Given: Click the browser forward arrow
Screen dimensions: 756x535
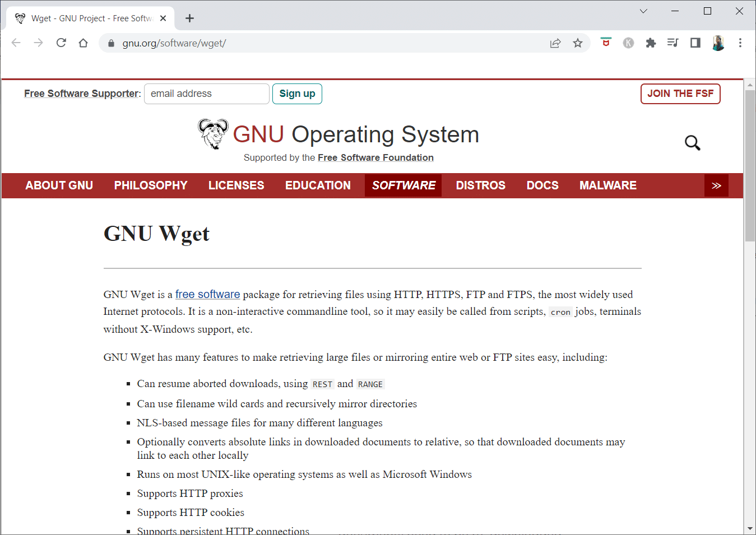Looking at the screenshot, I should (39, 43).
